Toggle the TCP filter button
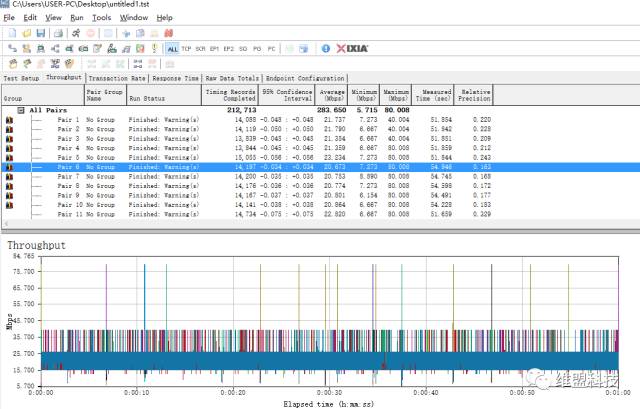 point(186,48)
